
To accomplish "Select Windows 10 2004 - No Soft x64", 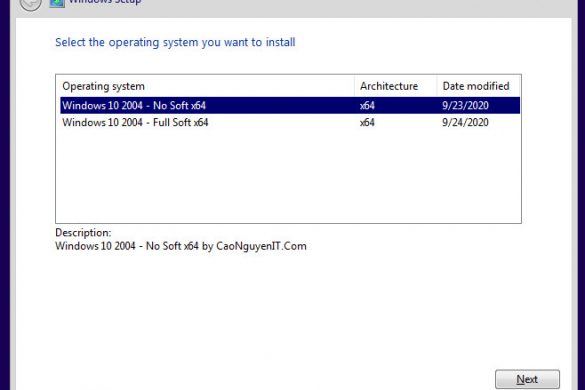I will (290, 105).
